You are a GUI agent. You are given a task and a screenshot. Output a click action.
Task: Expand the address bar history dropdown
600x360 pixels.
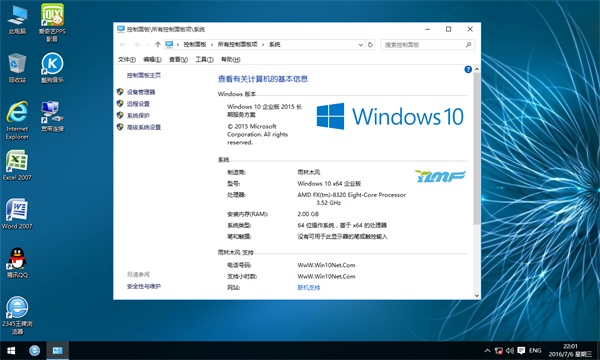coord(360,45)
